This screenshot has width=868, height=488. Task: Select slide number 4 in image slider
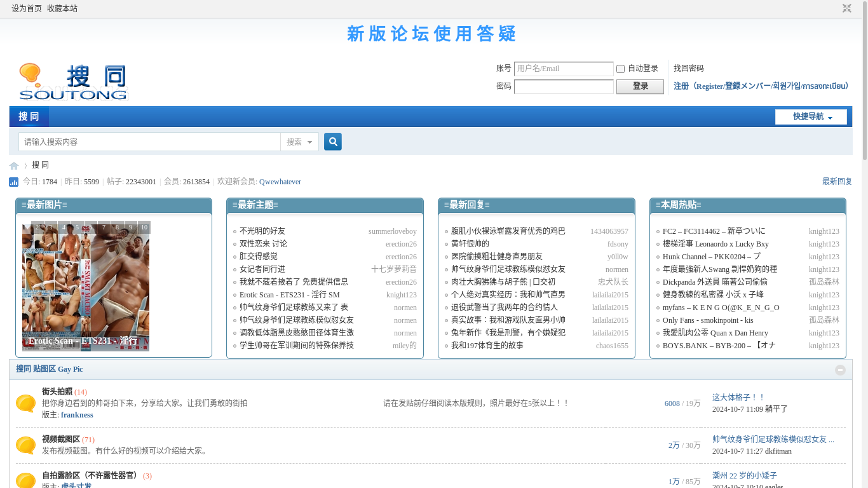point(64,227)
